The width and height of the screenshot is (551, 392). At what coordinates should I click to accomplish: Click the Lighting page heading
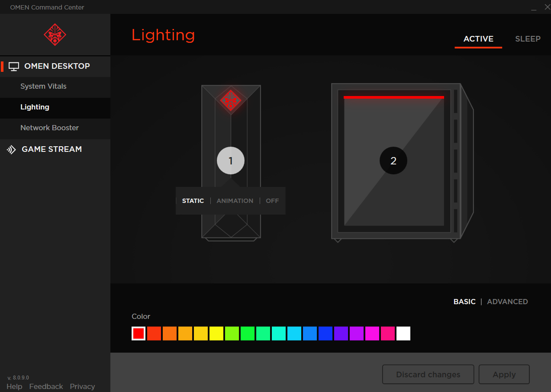coord(163,35)
